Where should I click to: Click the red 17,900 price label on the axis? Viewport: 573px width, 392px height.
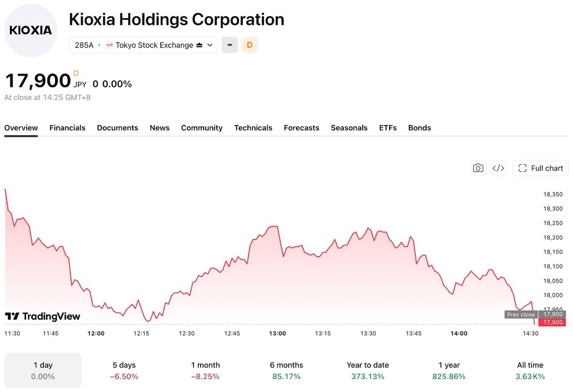coord(552,322)
